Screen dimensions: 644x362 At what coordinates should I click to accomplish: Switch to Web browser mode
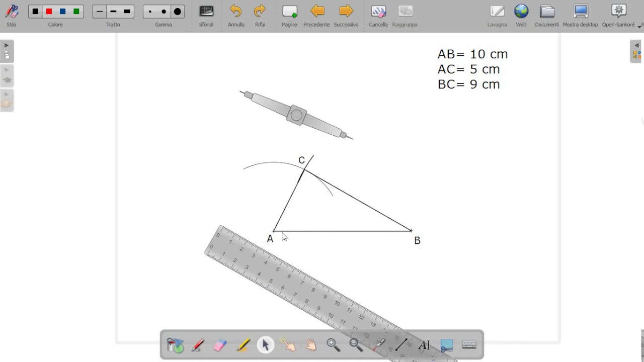521,16
